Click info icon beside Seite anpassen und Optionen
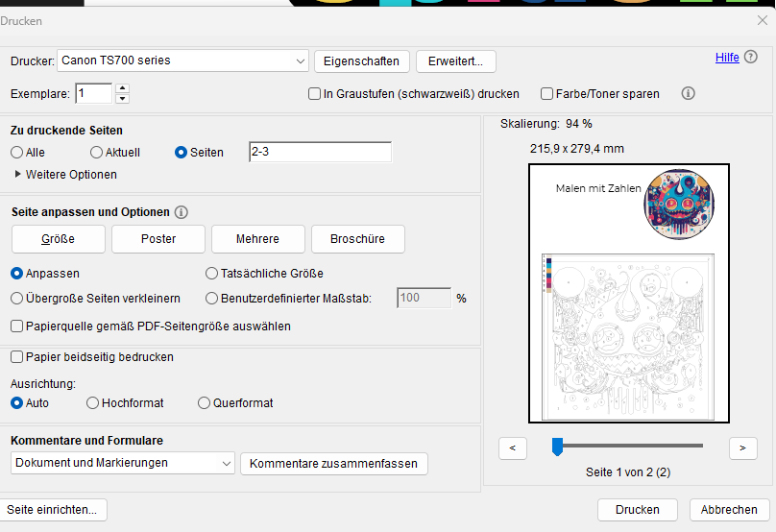 click(x=182, y=212)
